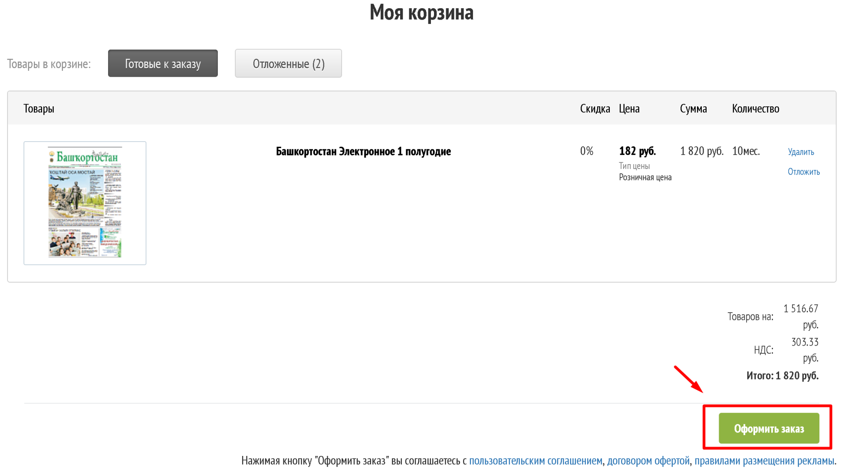Click the Розничная цена price type text

coord(645,177)
